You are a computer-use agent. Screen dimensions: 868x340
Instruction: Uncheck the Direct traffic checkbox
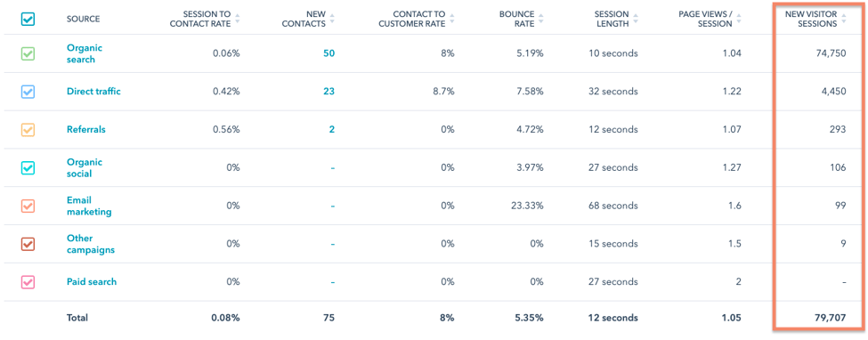pyautogui.click(x=28, y=92)
